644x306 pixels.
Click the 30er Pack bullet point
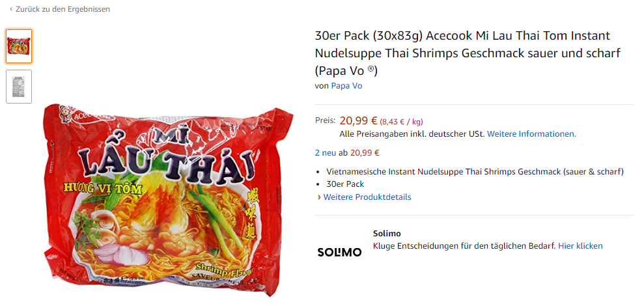pyautogui.click(x=345, y=184)
